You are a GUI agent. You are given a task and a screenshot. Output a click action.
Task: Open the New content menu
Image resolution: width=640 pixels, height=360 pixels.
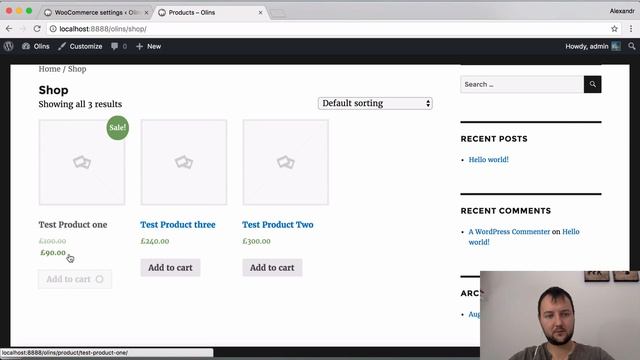[149, 46]
